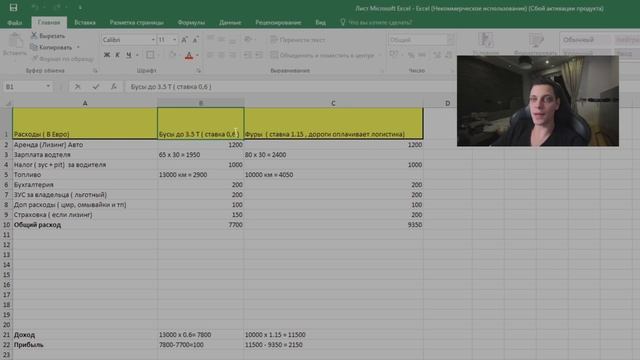Click the formula bar input

(290, 87)
